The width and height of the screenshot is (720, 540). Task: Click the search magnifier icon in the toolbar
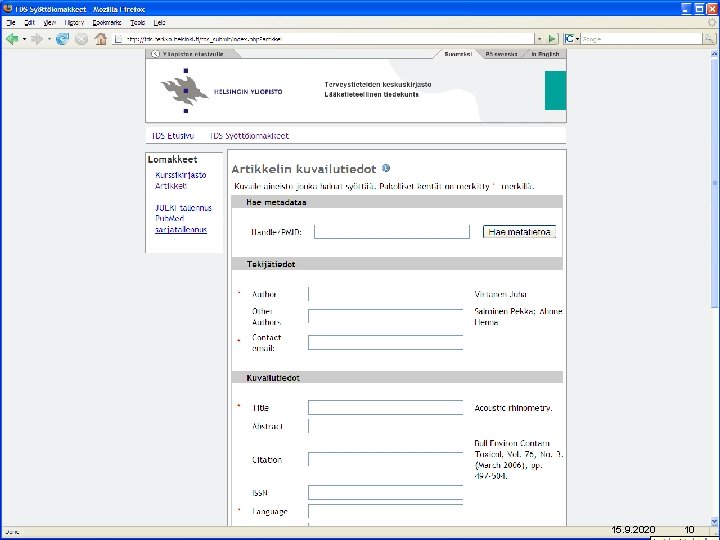[709, 39]
